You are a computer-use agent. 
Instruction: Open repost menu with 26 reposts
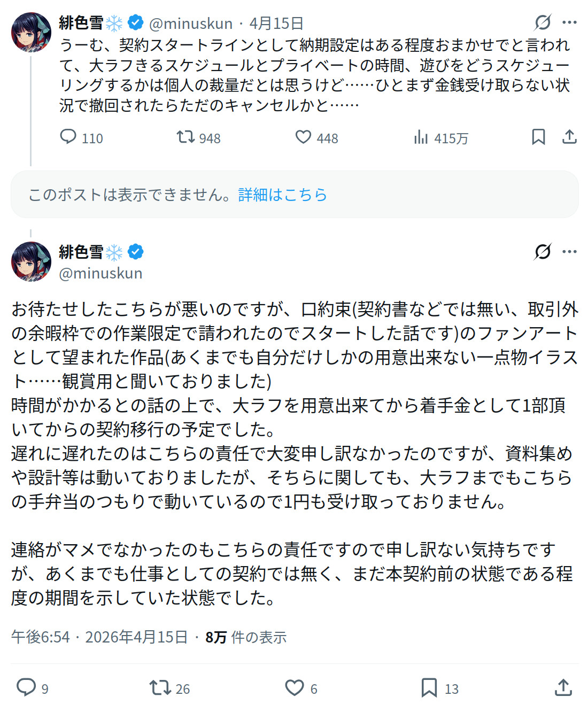(160, 687)
